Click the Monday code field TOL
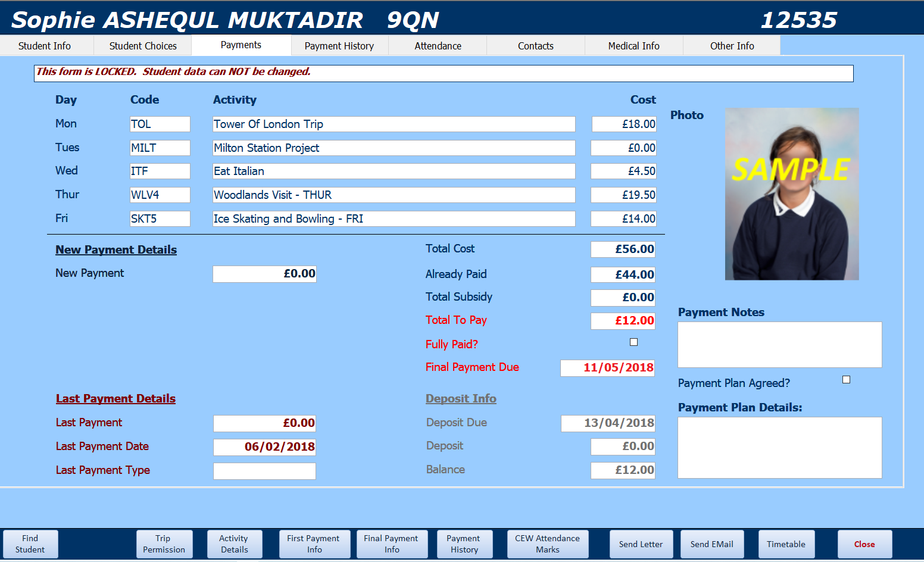Viewport: 924px width, 562px height. point(160,124)
